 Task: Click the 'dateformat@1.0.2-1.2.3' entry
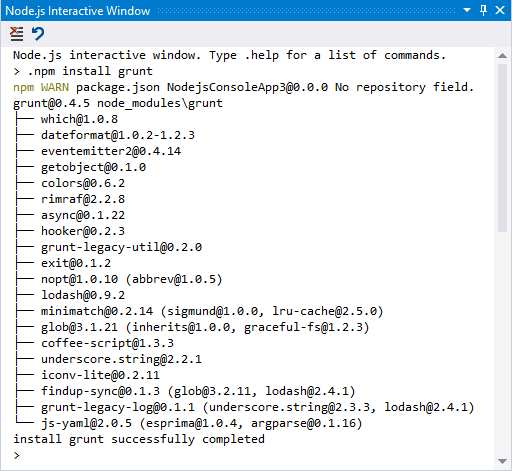118,135
